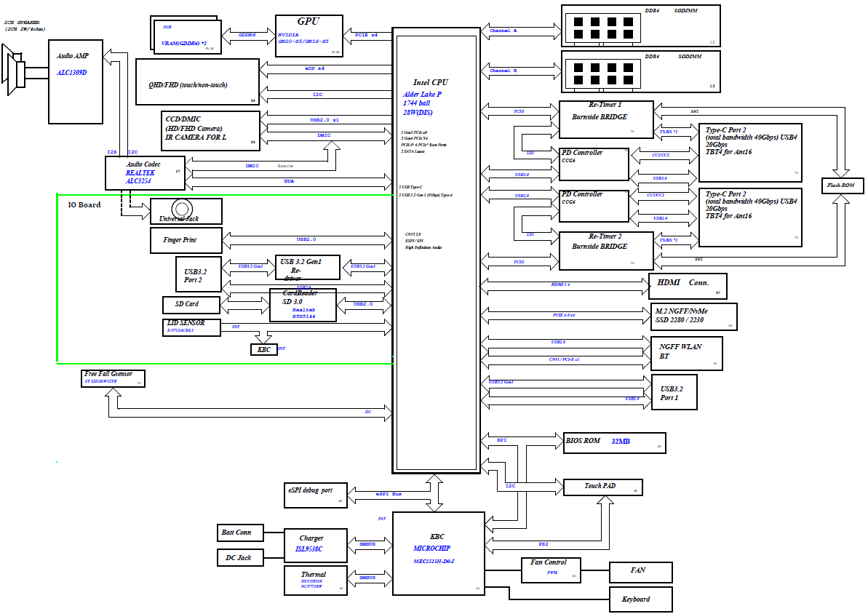
Task: Select the eSPI debug port block
Action: click(316, 495)
